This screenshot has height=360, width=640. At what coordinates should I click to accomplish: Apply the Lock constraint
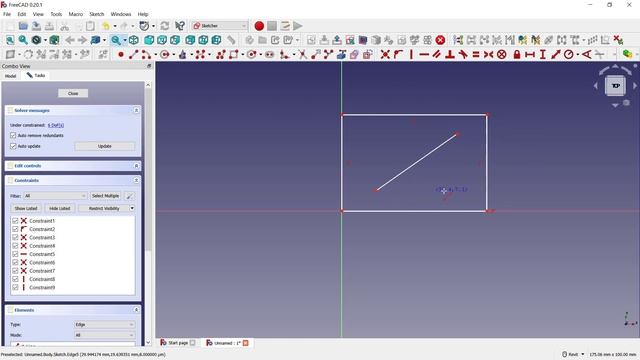[x=517, y=54]
